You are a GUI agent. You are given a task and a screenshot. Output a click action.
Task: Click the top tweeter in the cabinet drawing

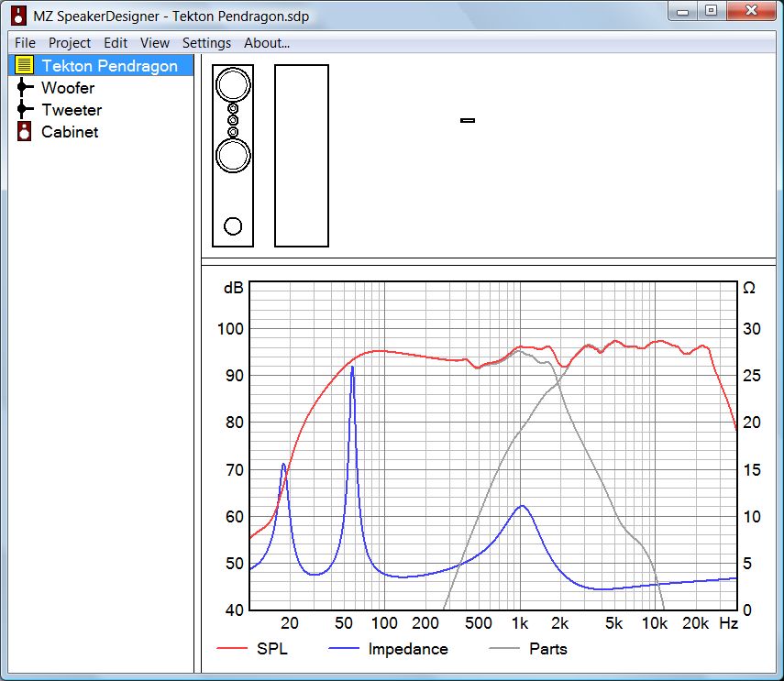(233, 108)
